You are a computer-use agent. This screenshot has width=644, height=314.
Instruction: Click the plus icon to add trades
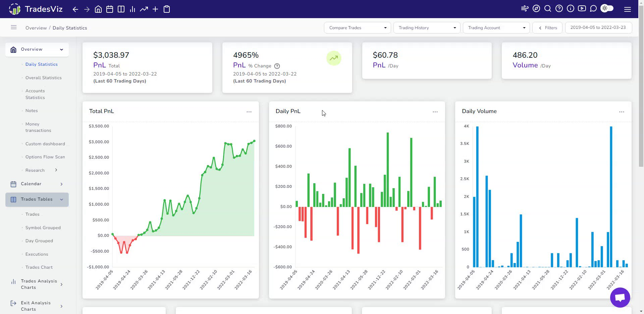(x=155, y=9)
